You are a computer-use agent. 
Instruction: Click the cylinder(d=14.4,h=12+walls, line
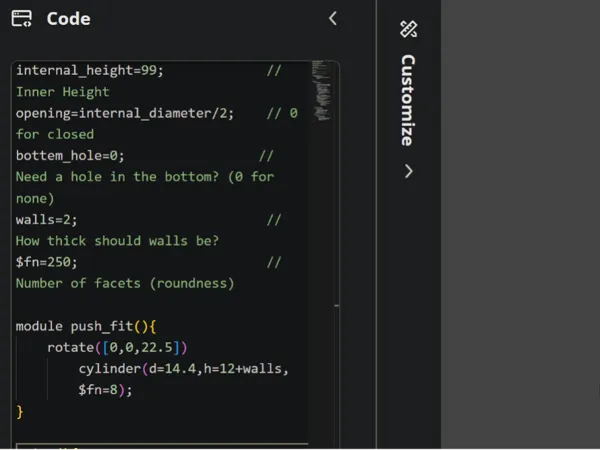(x=183, y=368)
